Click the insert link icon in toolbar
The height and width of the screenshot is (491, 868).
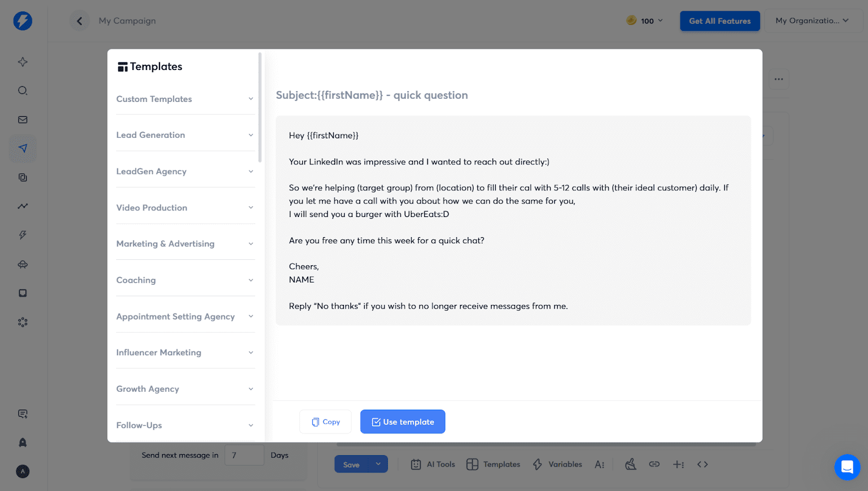pyautogui.click(x=654, y=464)
